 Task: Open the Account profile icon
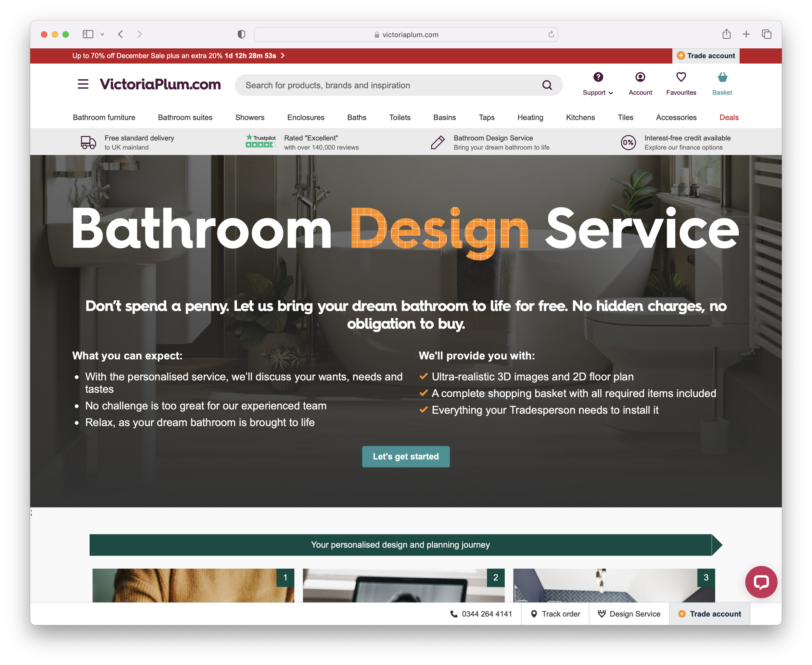click(x=640, y=77)
